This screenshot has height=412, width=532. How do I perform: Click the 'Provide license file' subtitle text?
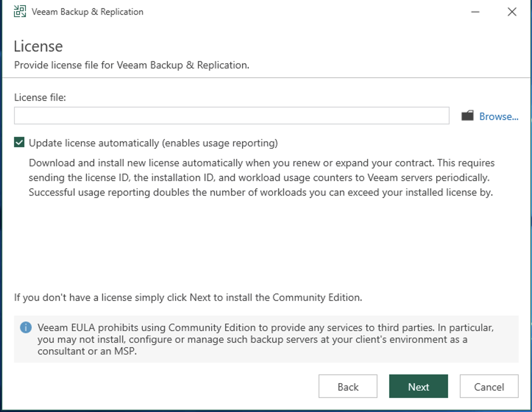tap(131, 65)
